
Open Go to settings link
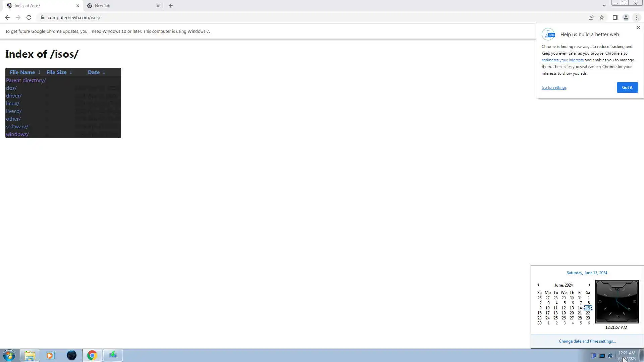pyautogui.click(x=554, y=87)
